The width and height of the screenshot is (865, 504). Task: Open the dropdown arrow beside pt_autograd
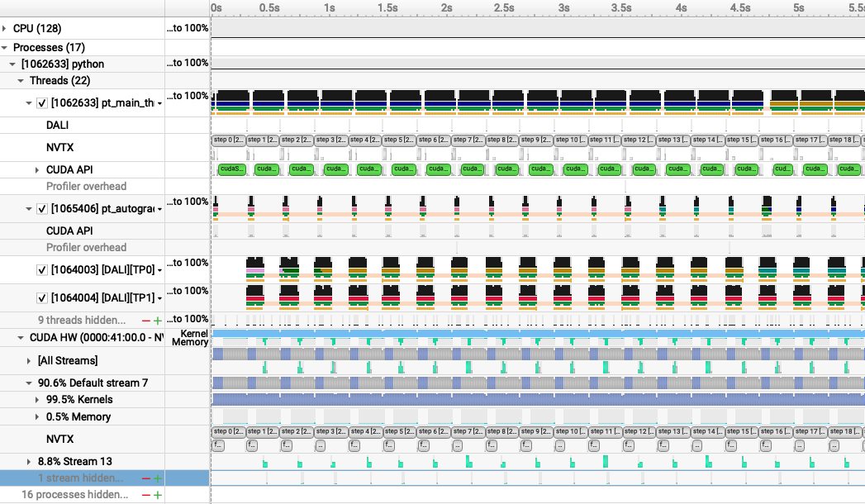[159, 210]
